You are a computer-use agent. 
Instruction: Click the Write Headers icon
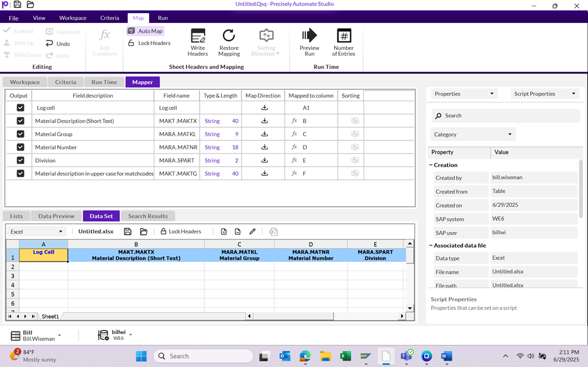[x=198, y=36]
